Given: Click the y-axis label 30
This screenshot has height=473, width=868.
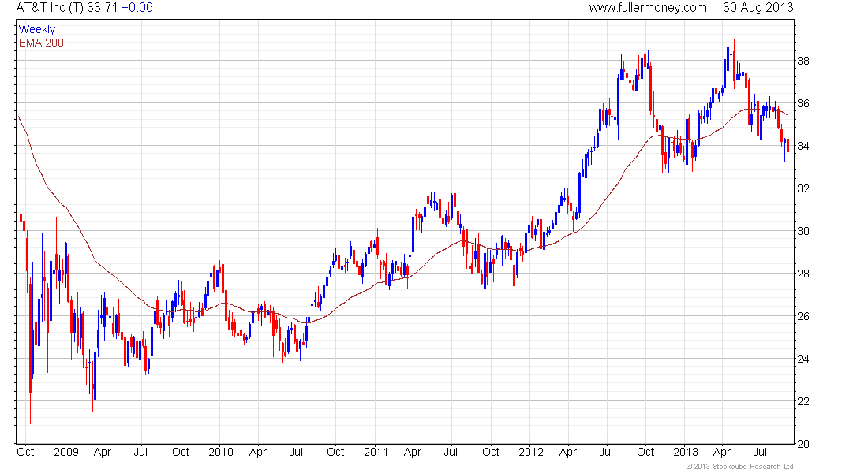Looking at the screenshot, I should pyautogui.click(x=803, y=231).
